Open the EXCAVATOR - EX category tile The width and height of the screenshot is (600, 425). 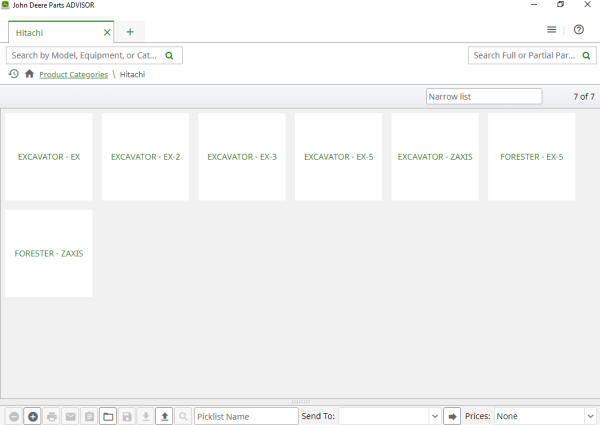[49, 157]
